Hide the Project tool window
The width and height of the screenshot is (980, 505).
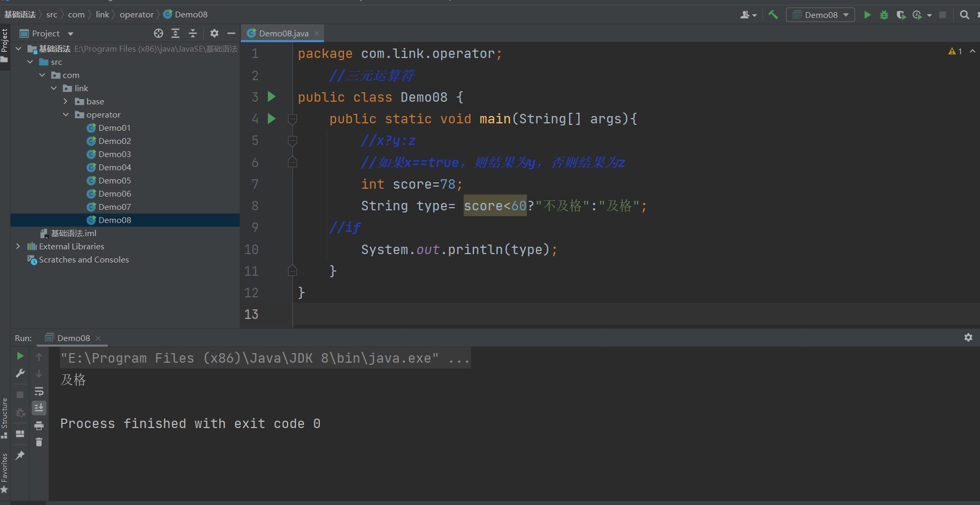coord(231,33)
